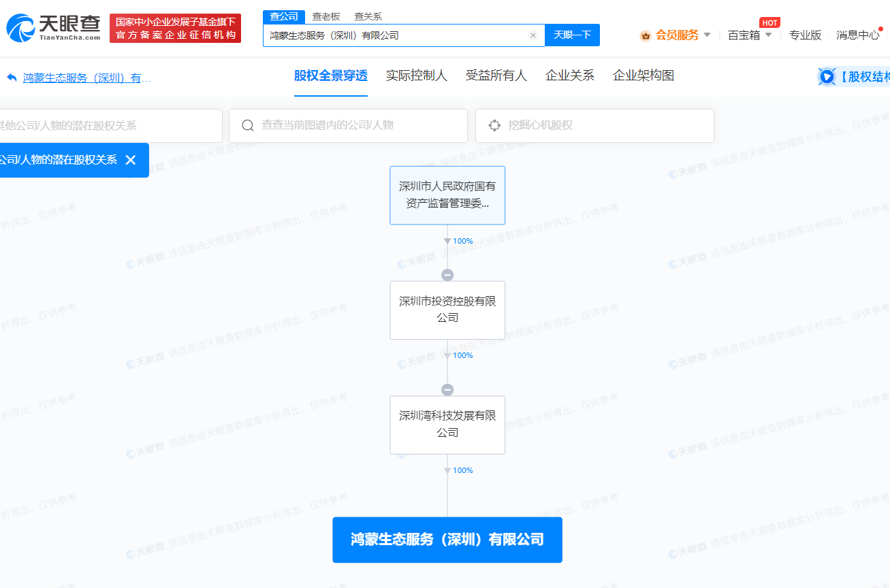Screen dimensions: 890x588
Task: Click the TianYanCha logo
Action: (53, 28)
